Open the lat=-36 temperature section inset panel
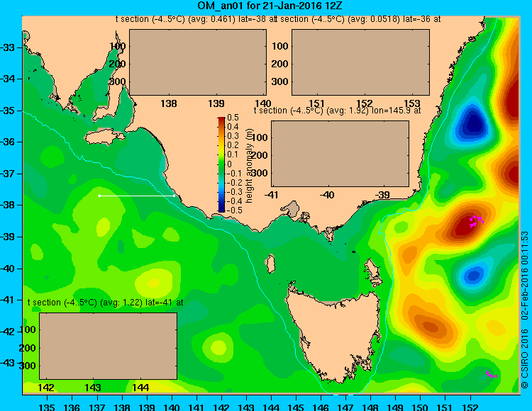This screenshot has height=411, width=532. click(360, 62)
